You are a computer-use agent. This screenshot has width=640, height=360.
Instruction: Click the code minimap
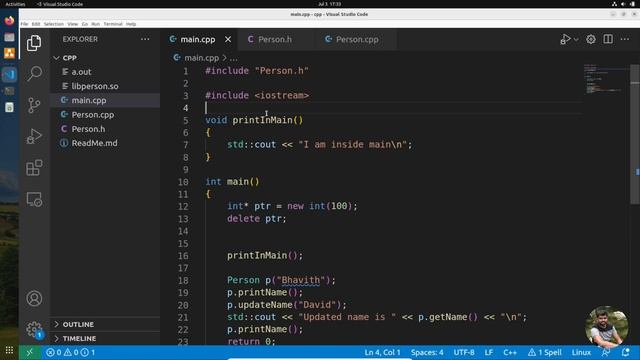pyautogui.click(x=606, y=79)
